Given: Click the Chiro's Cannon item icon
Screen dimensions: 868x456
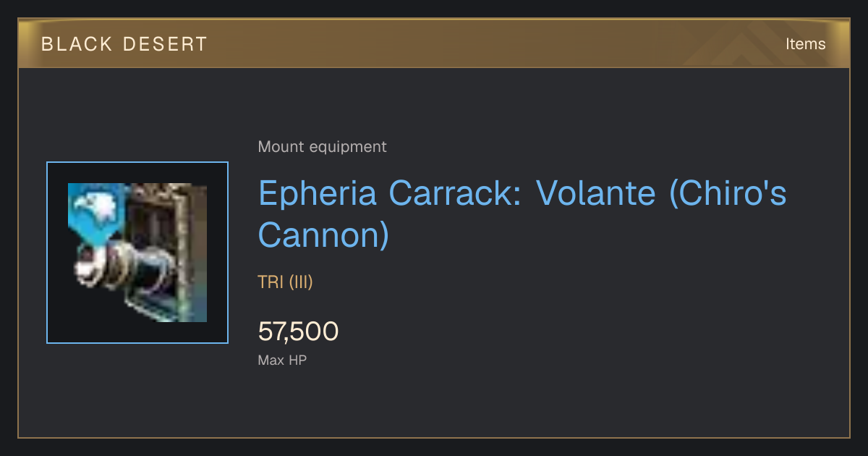Looking at the screenshot, I should (137, 253).
